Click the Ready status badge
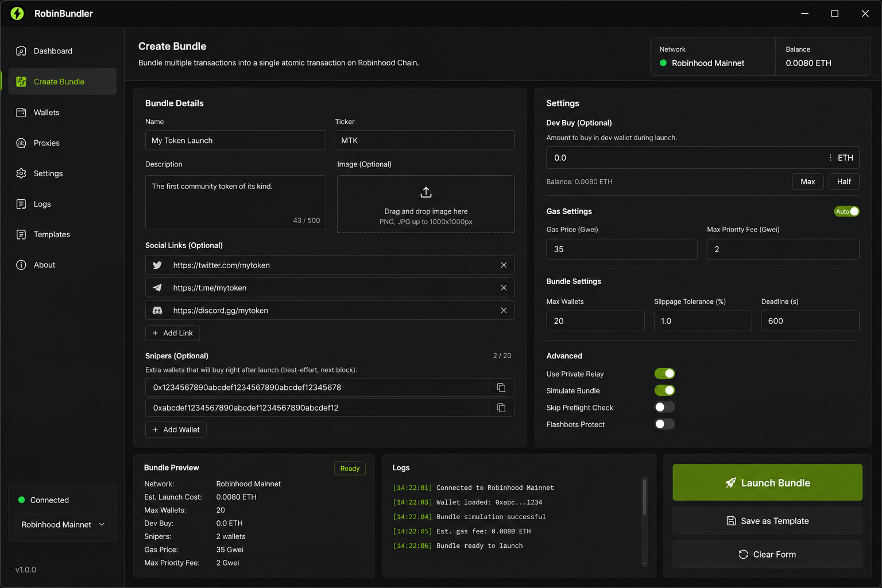This screenshot has width=882, height=588. pos(350,469)
